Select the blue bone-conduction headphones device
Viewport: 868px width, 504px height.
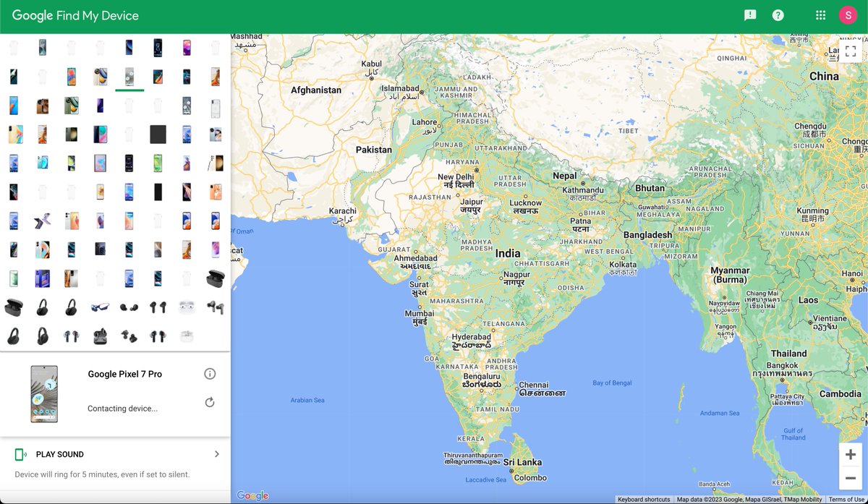click(101, 307)
